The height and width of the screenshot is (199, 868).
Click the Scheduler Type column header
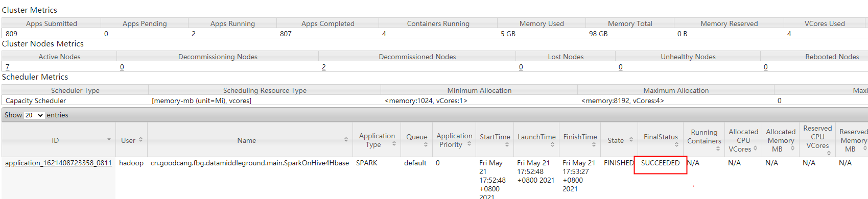tap(75, 90)
